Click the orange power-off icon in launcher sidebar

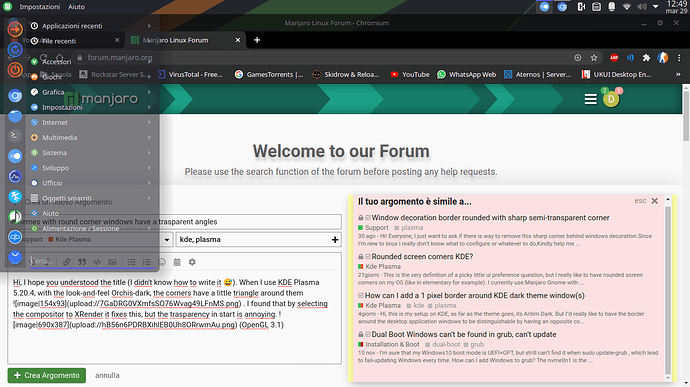coord(15,70)
